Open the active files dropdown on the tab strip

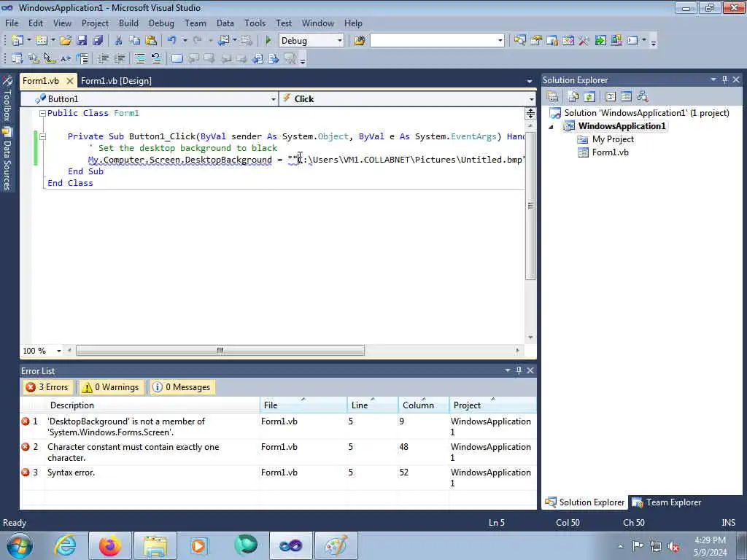point(530,82)
